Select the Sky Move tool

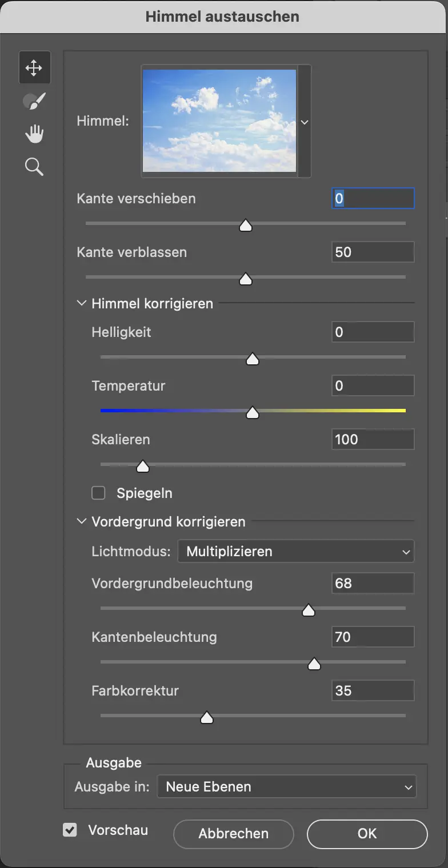(x=34, y=68)
